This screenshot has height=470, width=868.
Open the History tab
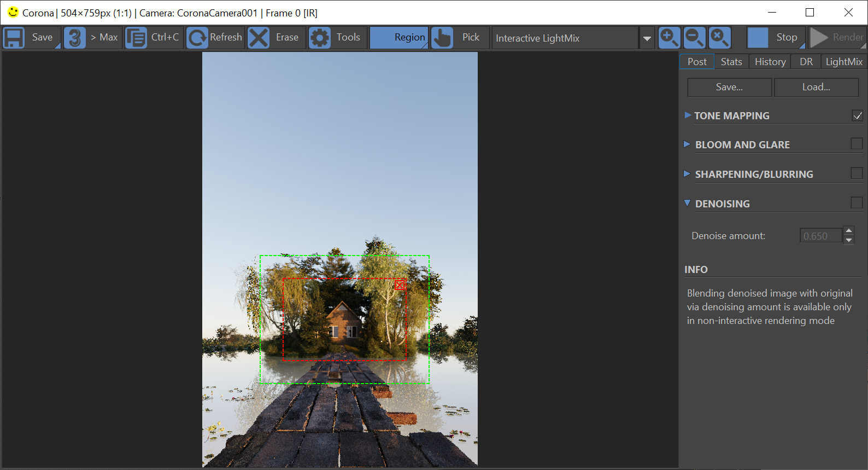click(x=770, y=62)
